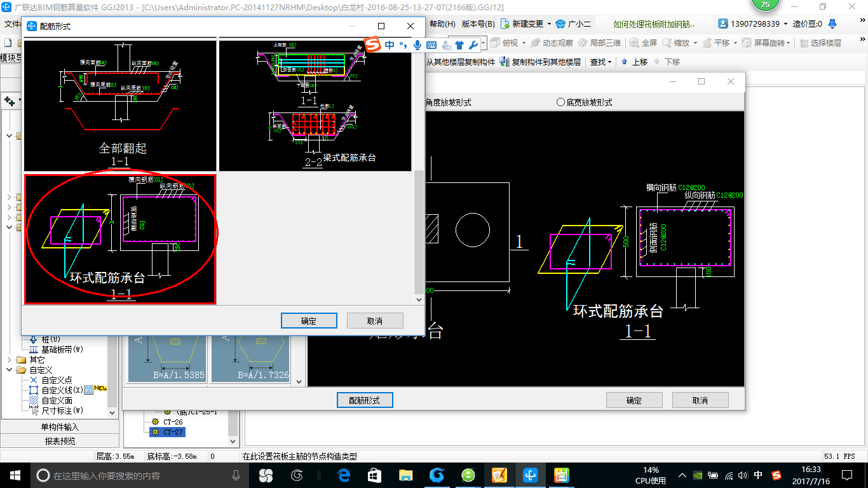The width and height of the screenshot is (868, 488).
Task: Open the 如何处理筏板附加钢筋 help link
Action: (654, 24)
